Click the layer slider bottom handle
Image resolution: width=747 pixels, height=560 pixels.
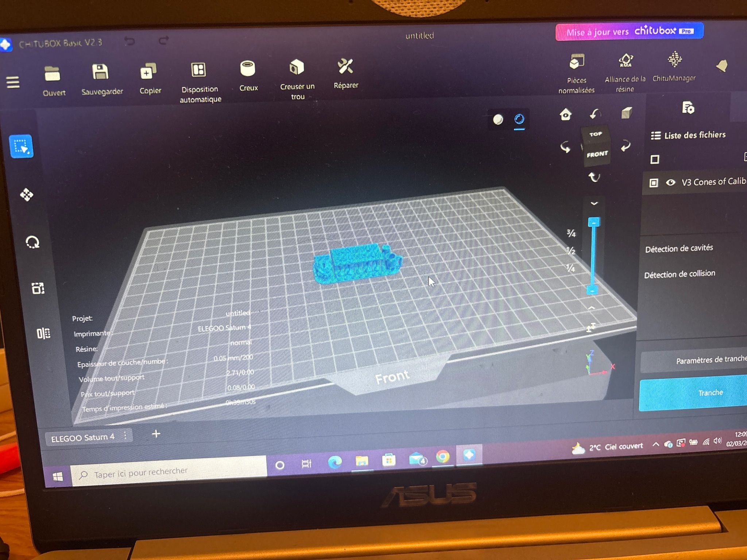point(592,290)
